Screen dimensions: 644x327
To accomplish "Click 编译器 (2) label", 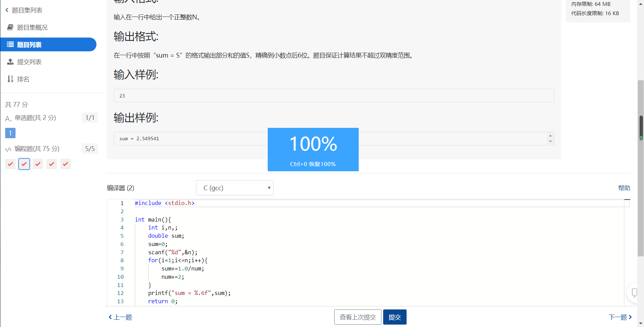I will click(121, 188).
